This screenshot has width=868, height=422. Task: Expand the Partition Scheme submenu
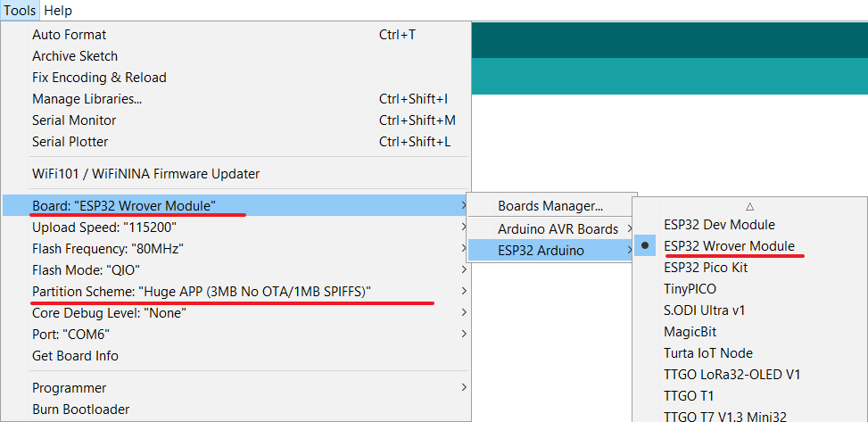point(202,292)
